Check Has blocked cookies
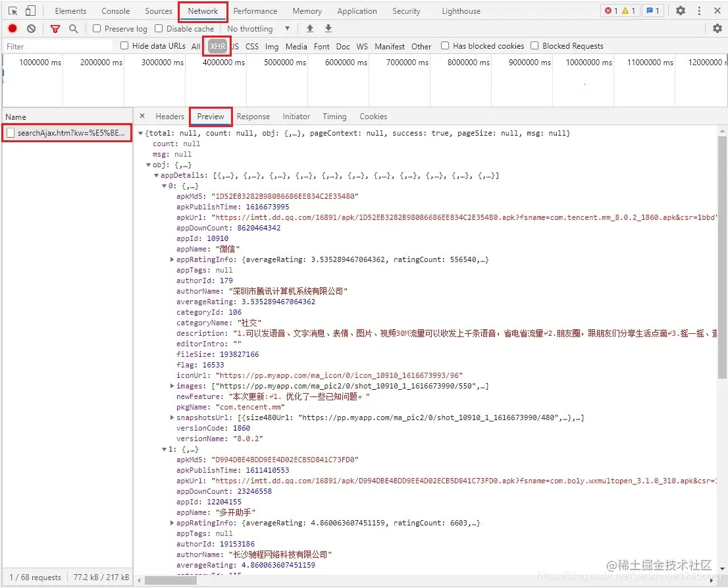This screenshot has width=728, height=588. [x=445, y=45]
